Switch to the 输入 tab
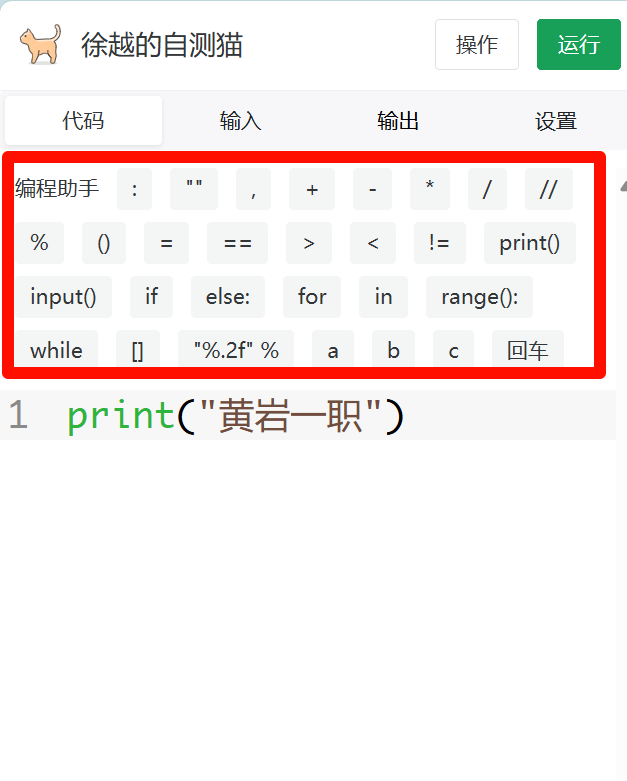This screenshot has height=781, width=627. (240, 121)
